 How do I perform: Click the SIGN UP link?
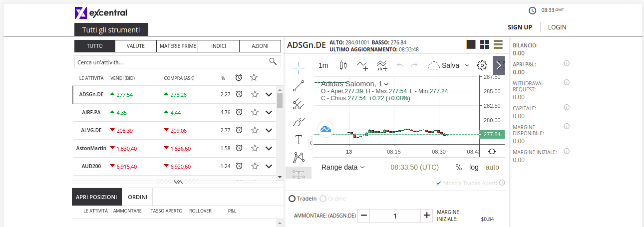(520, 27)
